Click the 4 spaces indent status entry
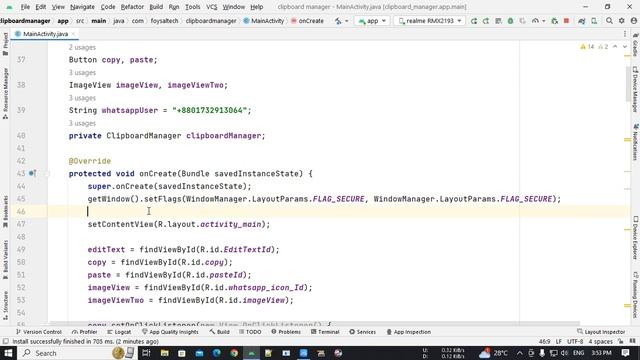The height and width of the screenshot is (360, 640). [x=600, y=342]
